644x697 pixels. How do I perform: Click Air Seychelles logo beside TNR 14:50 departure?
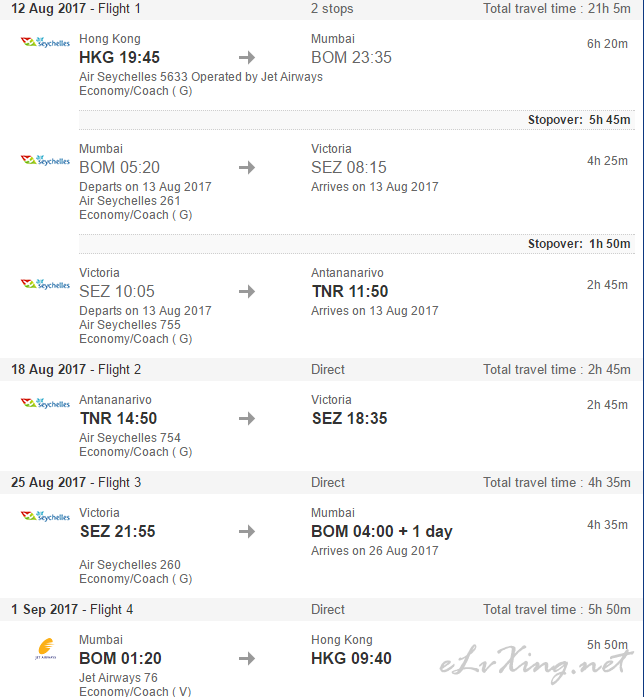(x=45, y=403)
